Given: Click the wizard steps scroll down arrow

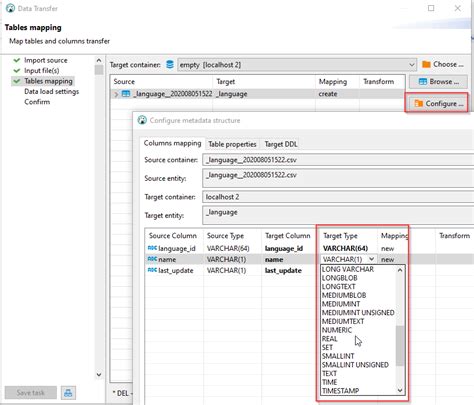Looking at the screenshot, I should [x=99, y=374].
